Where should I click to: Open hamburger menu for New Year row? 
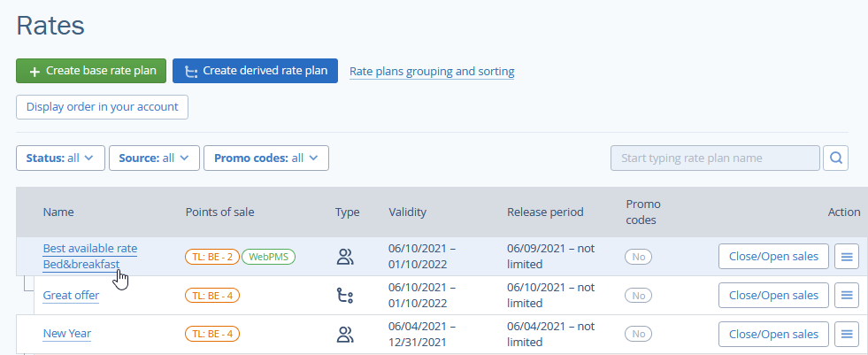pyautogui.click(x=847, y=334)
